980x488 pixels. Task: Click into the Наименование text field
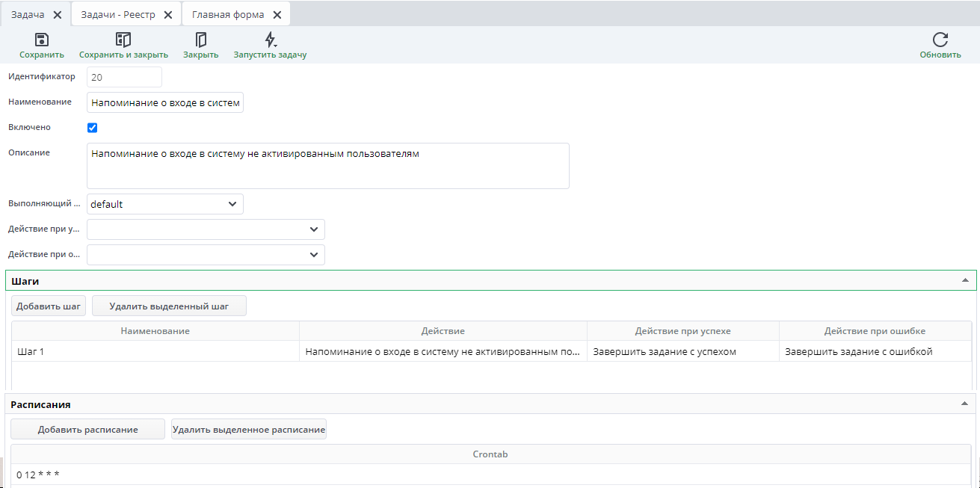(165, 103)
